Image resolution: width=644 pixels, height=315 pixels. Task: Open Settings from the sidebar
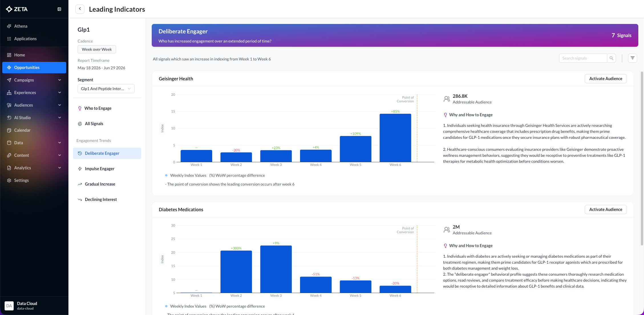tap(34, 180)
